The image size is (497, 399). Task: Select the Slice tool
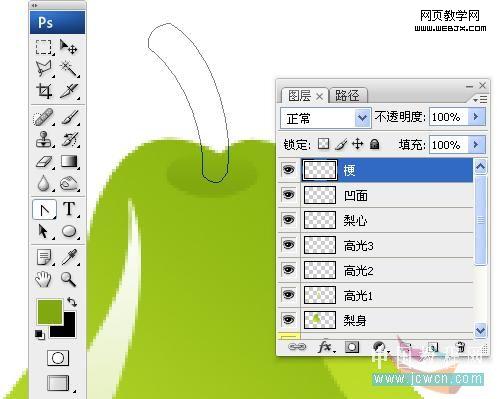(69, 91)
